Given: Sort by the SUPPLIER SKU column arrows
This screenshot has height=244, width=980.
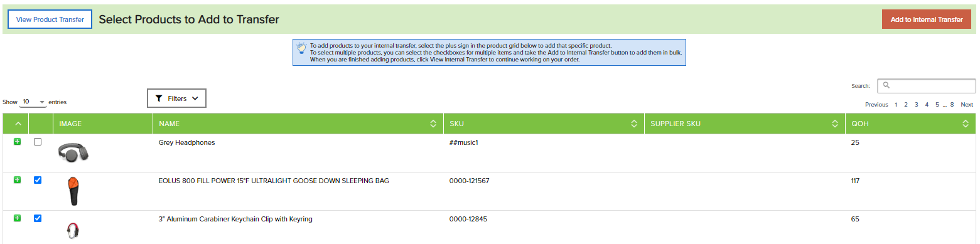Looking at the screenshot, I should [x=835, y=124].
